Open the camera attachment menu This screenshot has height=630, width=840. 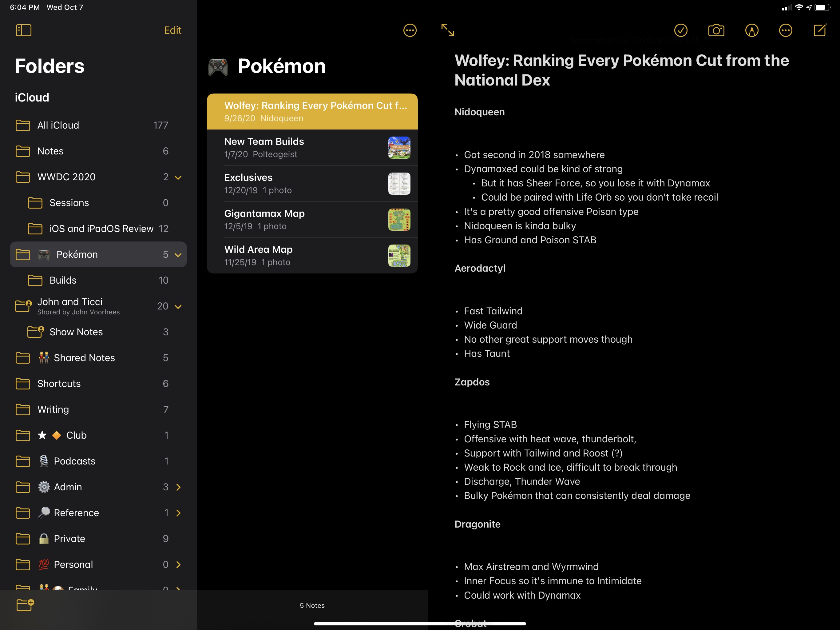coord(716,30)
